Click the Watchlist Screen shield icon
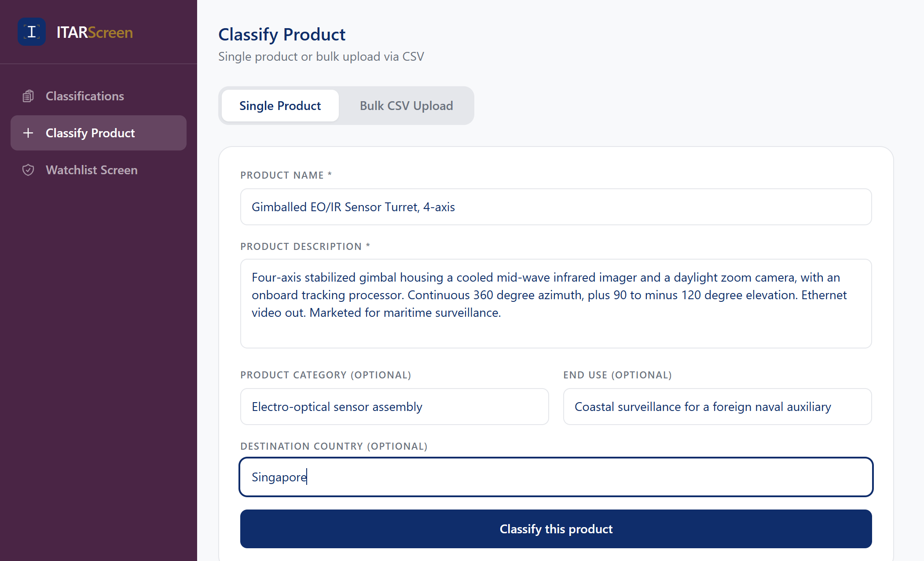Image resolution: width=924 pixels, height=561 pixels. click(28, 170)
